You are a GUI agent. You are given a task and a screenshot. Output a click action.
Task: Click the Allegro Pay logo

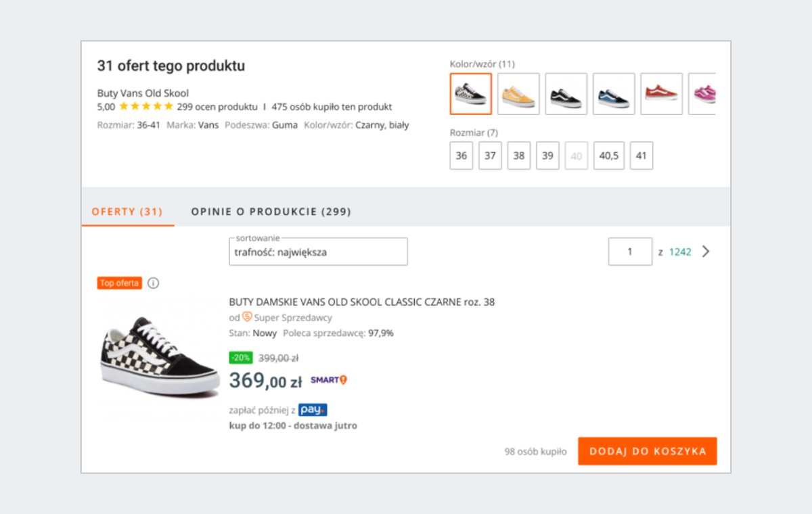click(x=313, y=410)
